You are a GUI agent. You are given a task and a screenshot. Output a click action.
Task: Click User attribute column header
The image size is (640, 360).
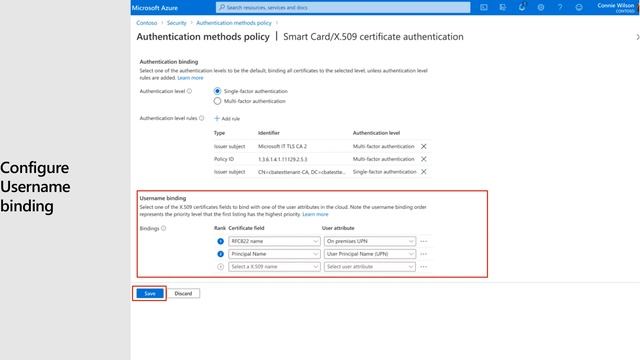click(338, 228)
